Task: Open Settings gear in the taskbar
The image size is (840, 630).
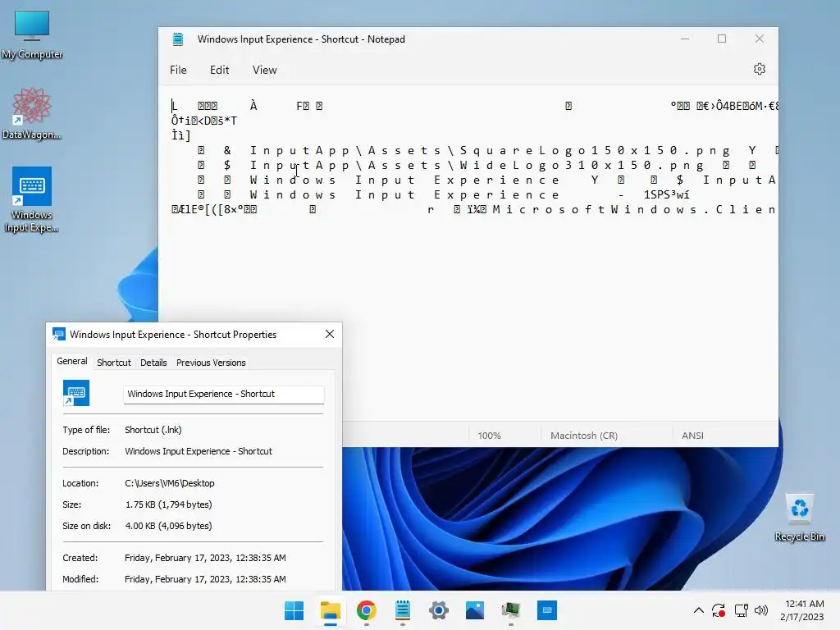Action: pos(439,610)
